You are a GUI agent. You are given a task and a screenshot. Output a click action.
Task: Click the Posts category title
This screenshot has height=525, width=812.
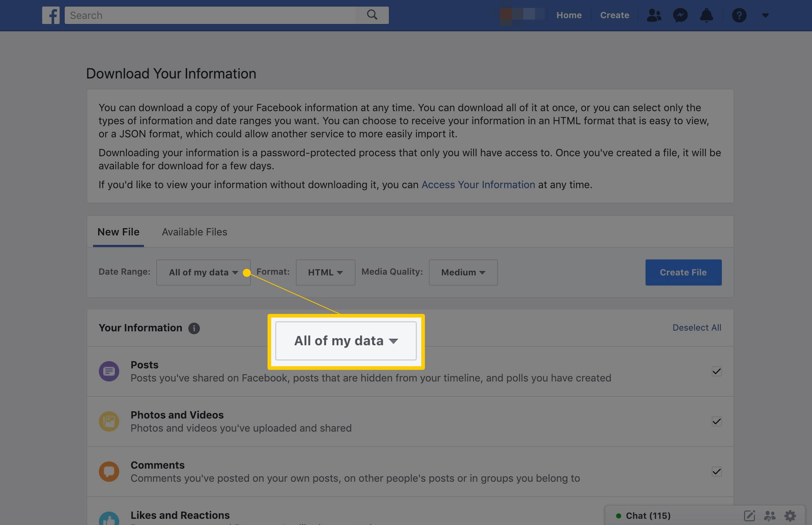[x=144, y=365]
